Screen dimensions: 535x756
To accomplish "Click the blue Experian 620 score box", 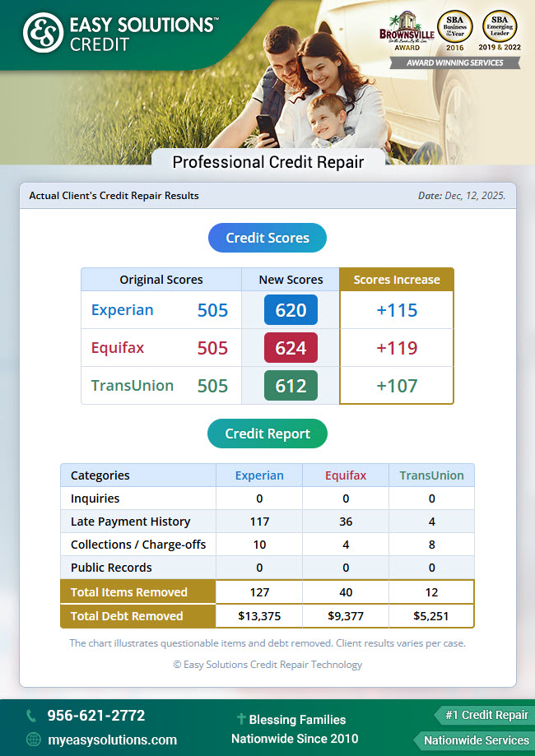I will tap(291, 310).
